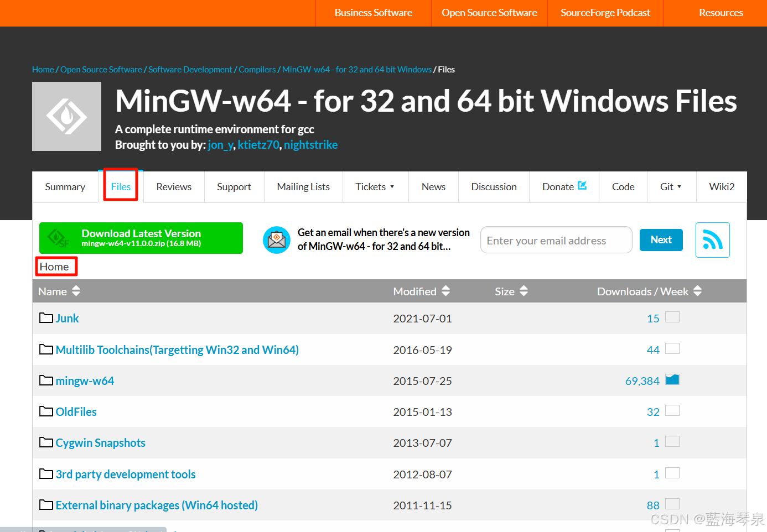This screenshot has height=532, width=767.
Task: Open the download chart icon for mingw-w64
Action: tap(672, 380)
